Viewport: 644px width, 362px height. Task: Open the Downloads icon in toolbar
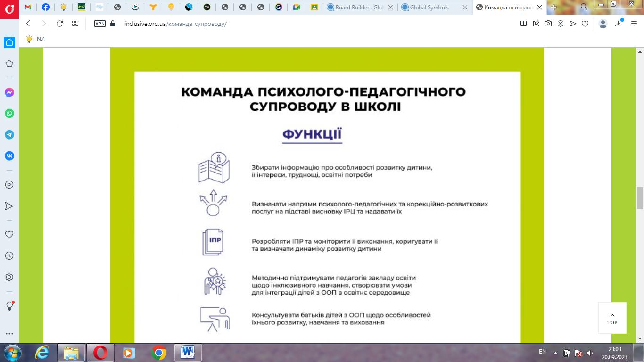(x=619, y=24)
